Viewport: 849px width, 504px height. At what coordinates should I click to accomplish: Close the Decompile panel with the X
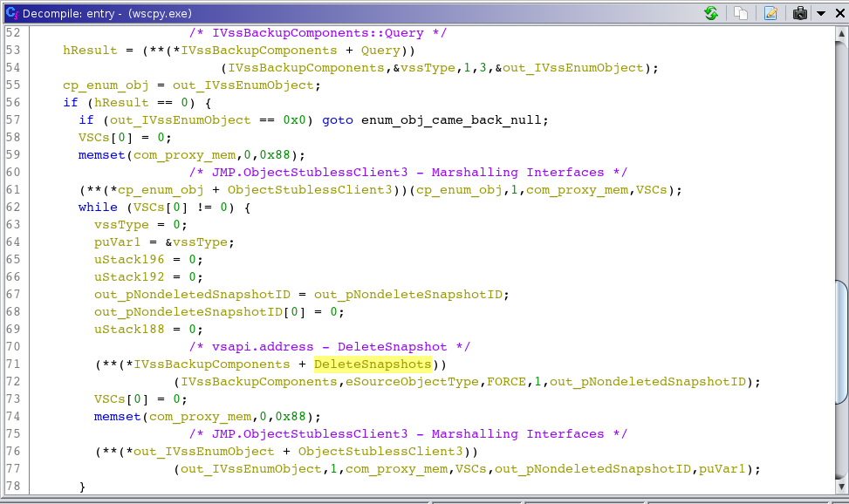pos(839,13)
